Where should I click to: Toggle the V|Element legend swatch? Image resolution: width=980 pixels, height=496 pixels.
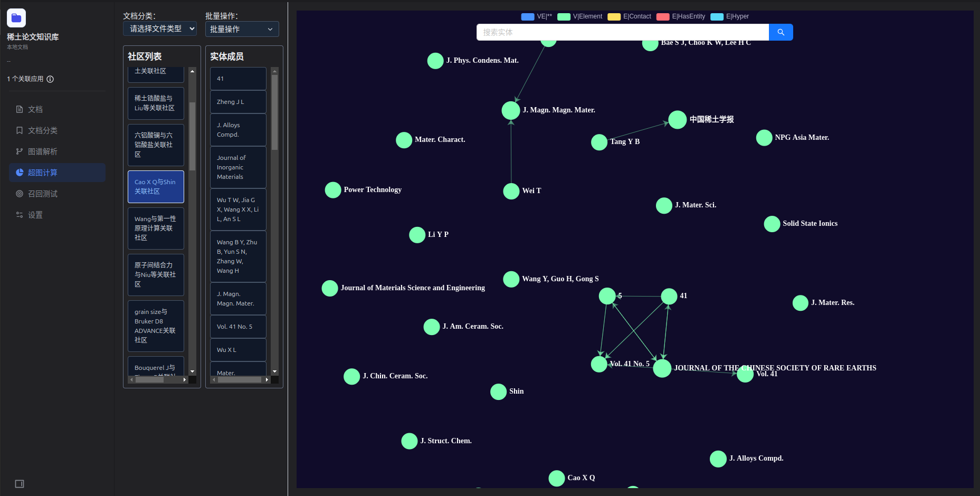click(x=564, y=17)
